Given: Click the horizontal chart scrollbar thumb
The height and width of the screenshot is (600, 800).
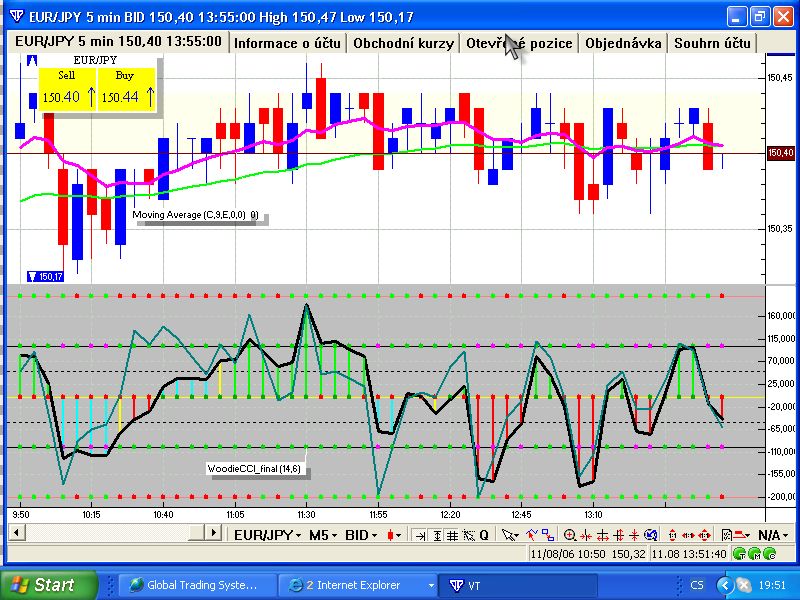Looking at the screenshot, I should tap(197, 533).
